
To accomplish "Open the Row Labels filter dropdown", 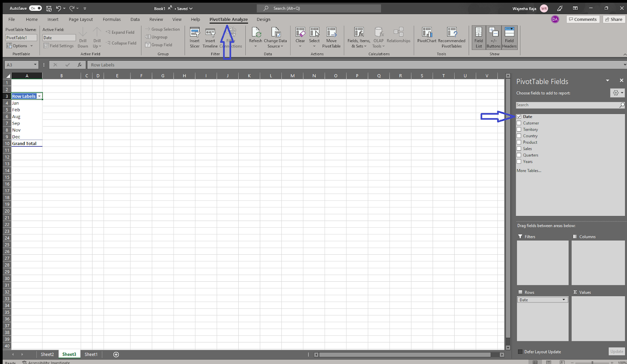I will click(39, 96).
